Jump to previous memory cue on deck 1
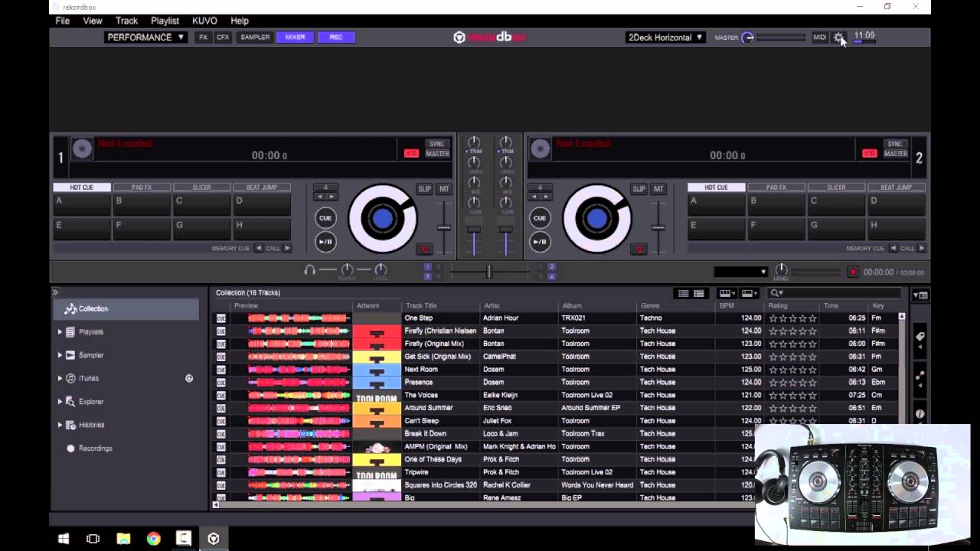Screen dimensions: 980x551 pyautogui.click(x=259, y=248)
